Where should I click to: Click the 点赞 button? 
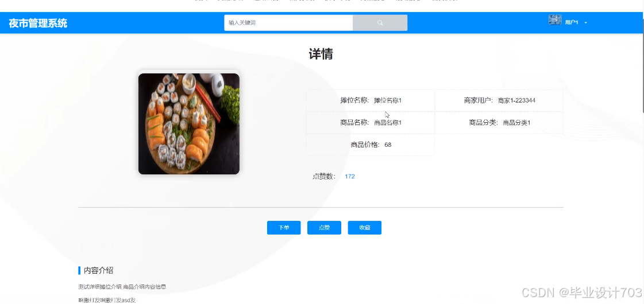tap(324, 228)
